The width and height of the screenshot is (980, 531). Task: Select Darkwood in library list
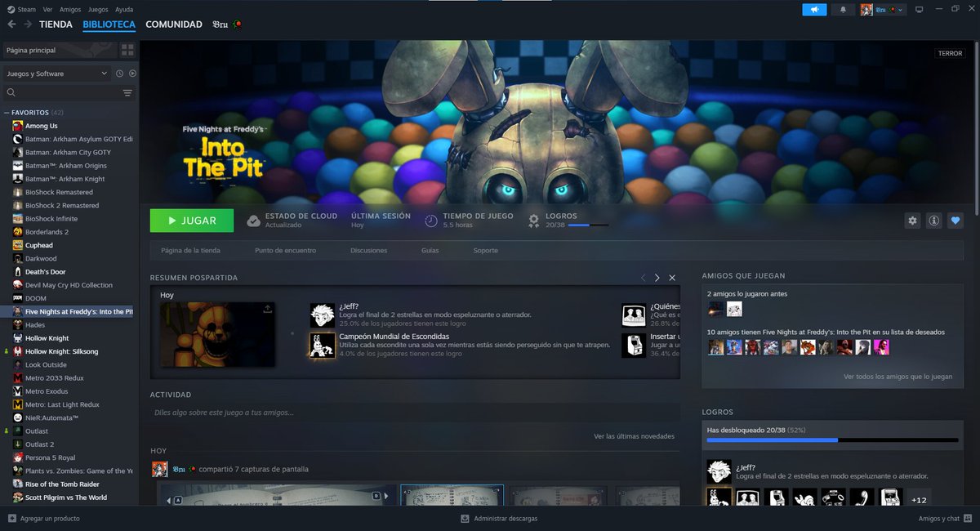pyautogui.click(x=41, y=258)
